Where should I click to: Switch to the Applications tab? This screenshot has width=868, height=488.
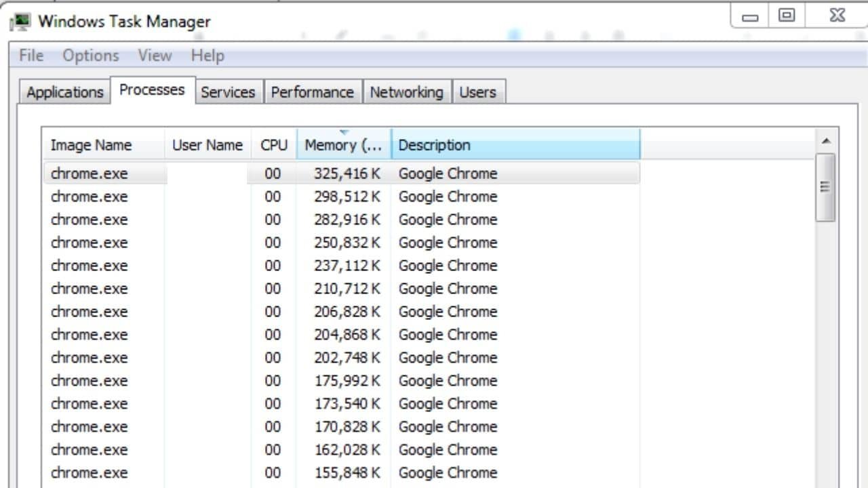coord(64,91)
